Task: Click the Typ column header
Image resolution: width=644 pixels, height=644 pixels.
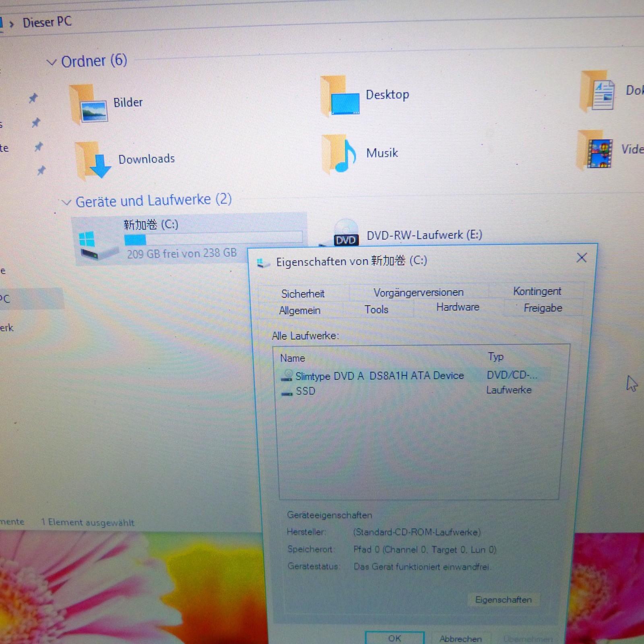Action: (495, 357)
